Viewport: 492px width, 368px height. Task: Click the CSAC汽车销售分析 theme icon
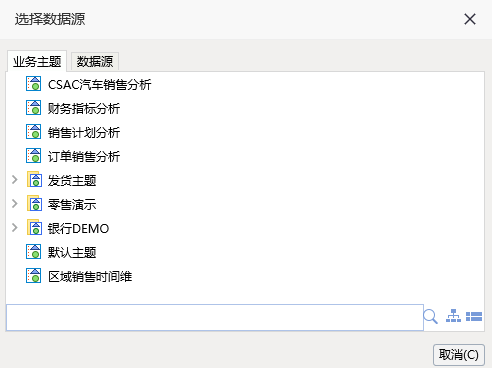pos(34,84)
